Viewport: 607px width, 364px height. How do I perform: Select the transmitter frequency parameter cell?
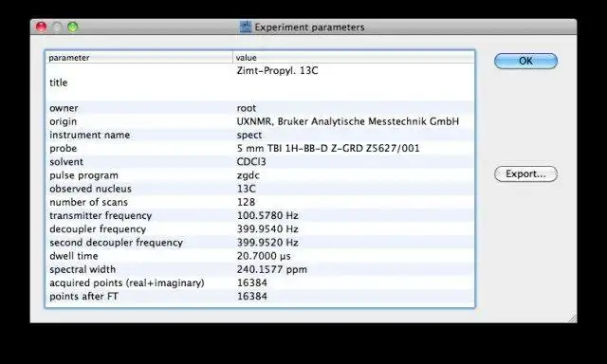click(101, 215)
